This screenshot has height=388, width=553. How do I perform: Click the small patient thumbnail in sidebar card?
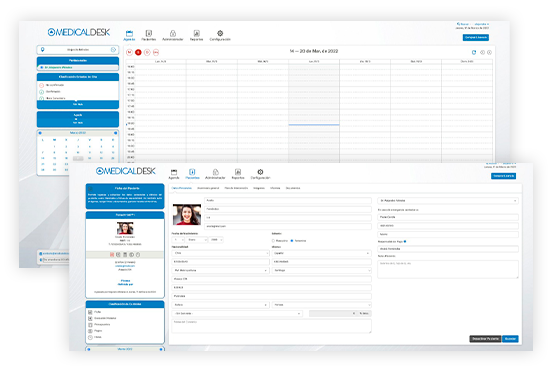pyautogui.click(x=125, y=228)
